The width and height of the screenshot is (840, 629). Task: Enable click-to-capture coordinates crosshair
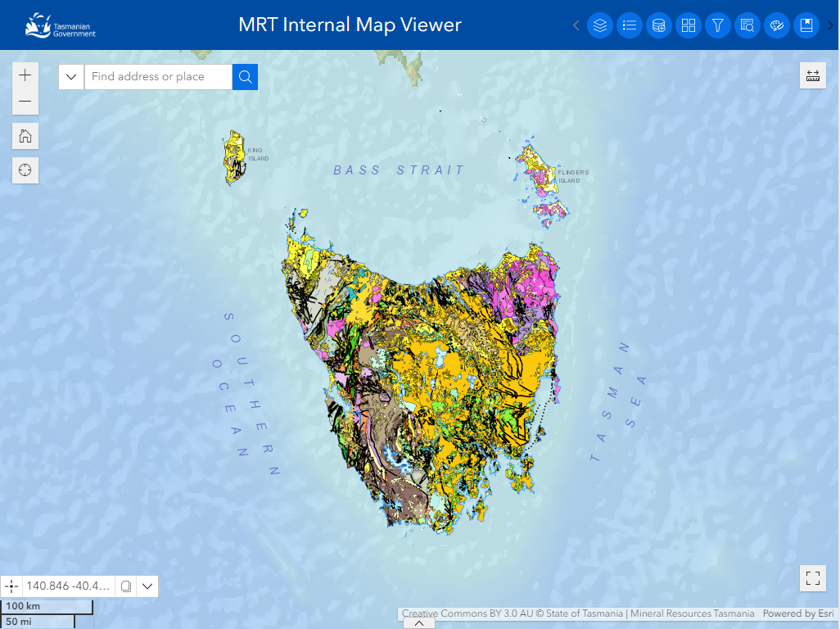tap(12, 586)
